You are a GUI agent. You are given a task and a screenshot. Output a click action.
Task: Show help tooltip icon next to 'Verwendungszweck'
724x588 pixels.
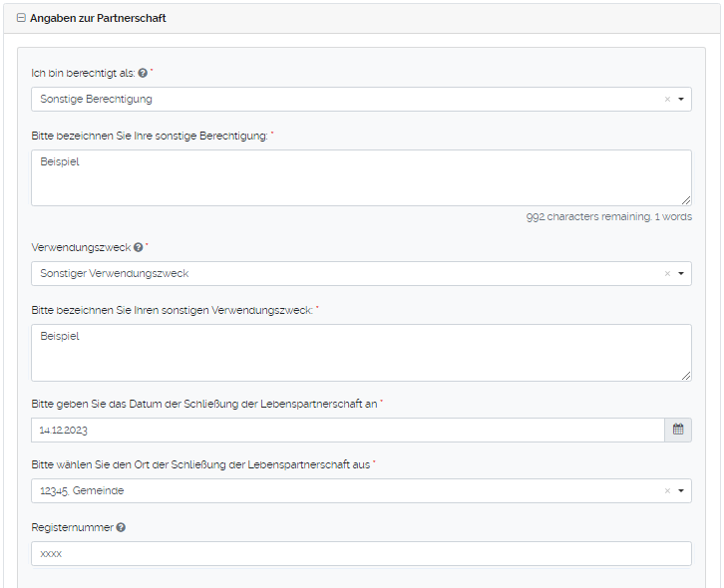click(138, 248)
